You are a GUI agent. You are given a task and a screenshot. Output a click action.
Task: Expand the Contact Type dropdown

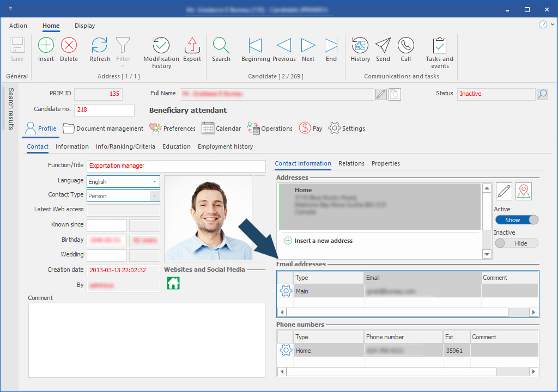pos(155,196)
